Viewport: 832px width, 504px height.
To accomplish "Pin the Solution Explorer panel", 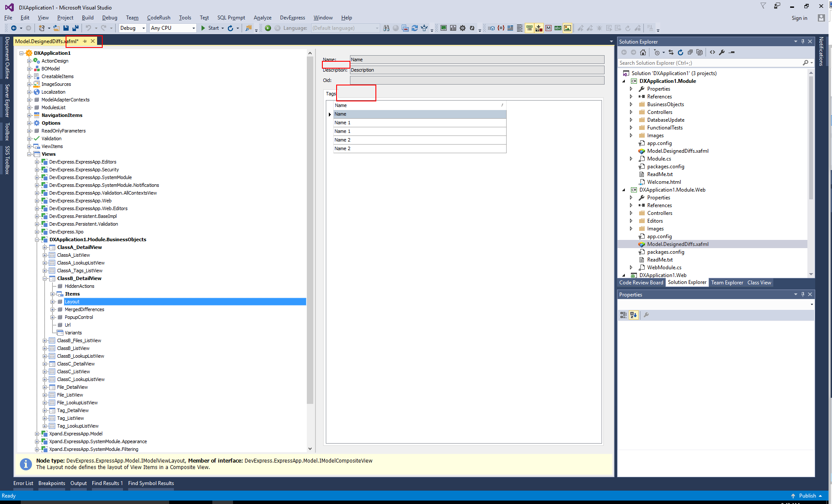I will click(x=803, y=41).
